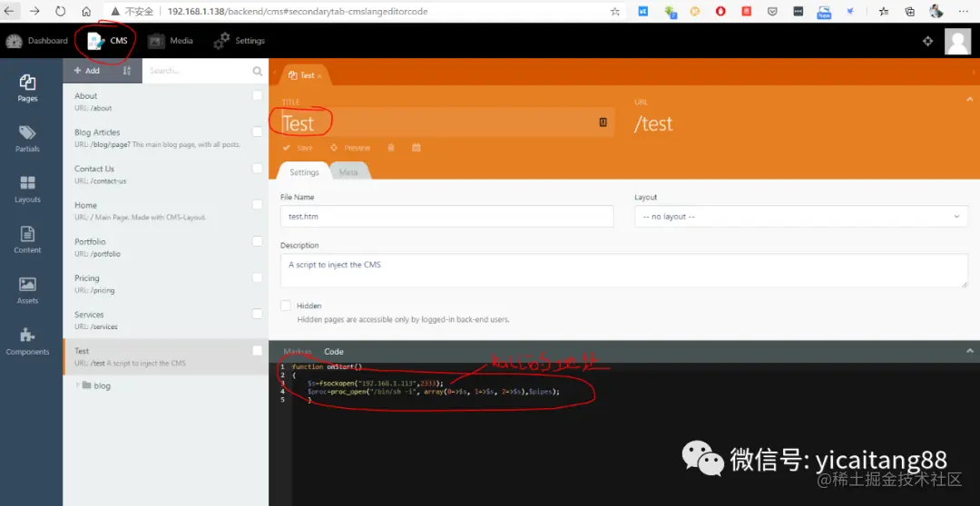Open the Contact Us page entry
This screenshot has width=980, height=506.
click(x=166, y=174)
